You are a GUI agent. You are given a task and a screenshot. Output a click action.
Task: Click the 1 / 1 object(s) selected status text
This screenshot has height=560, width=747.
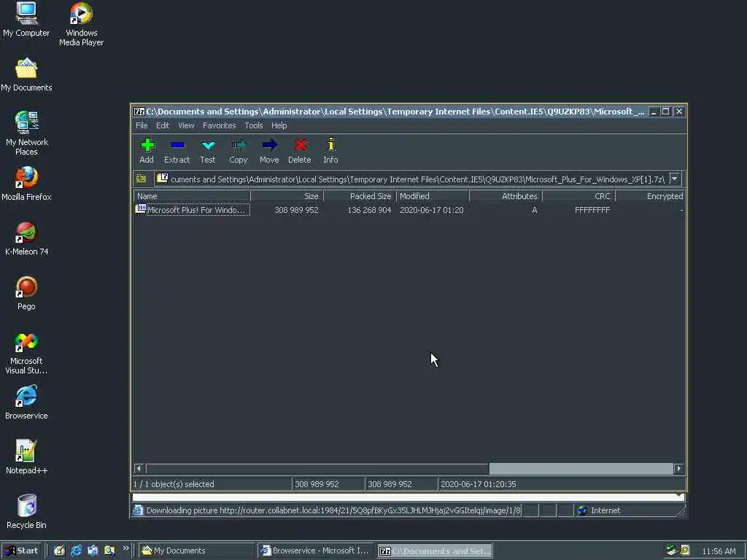pos(174,484)
